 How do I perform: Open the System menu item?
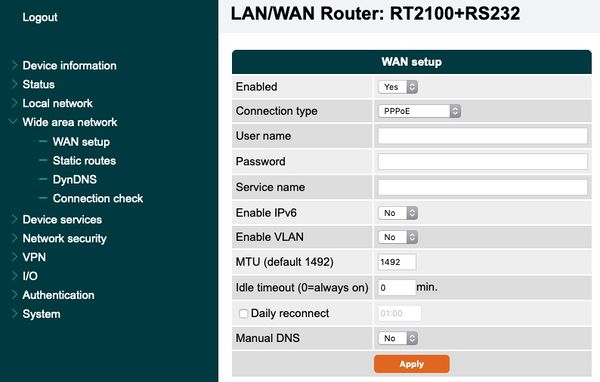41,314
